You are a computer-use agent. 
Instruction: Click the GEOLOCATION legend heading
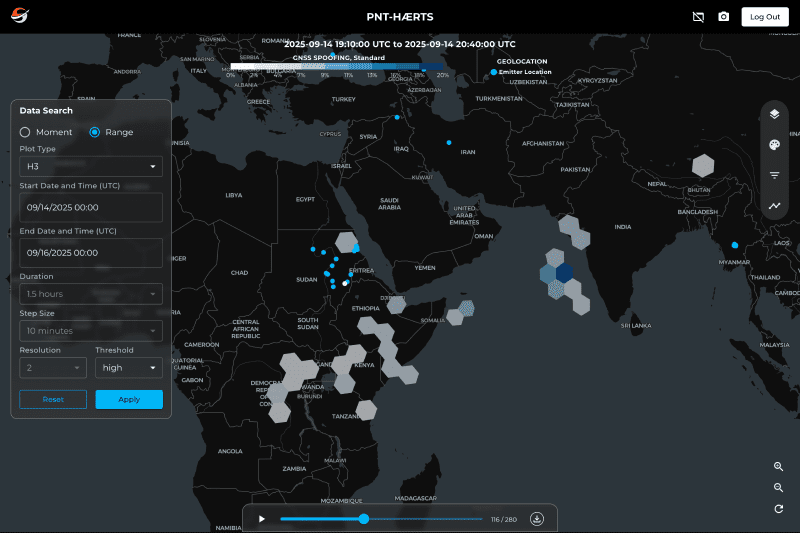coord(522,61)
